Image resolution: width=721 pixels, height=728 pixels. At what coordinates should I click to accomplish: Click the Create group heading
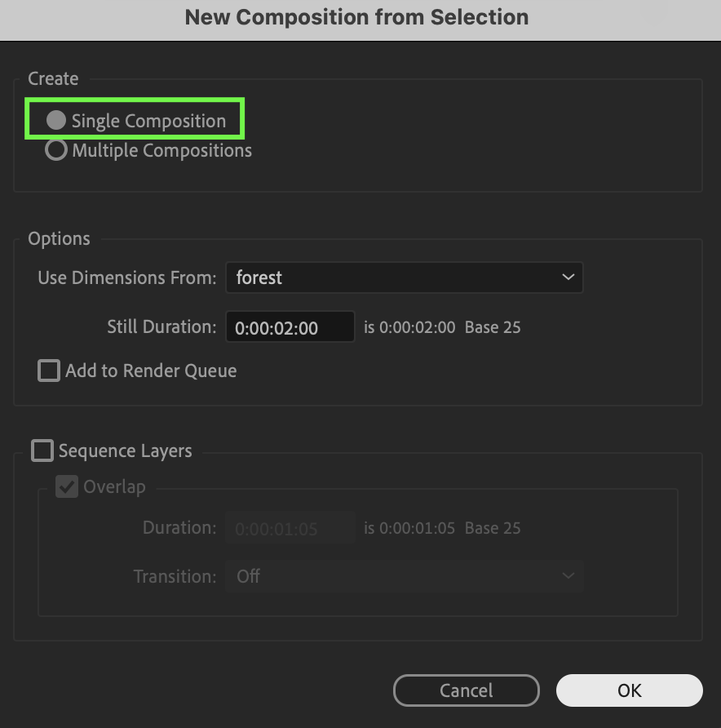pos(53,78)
